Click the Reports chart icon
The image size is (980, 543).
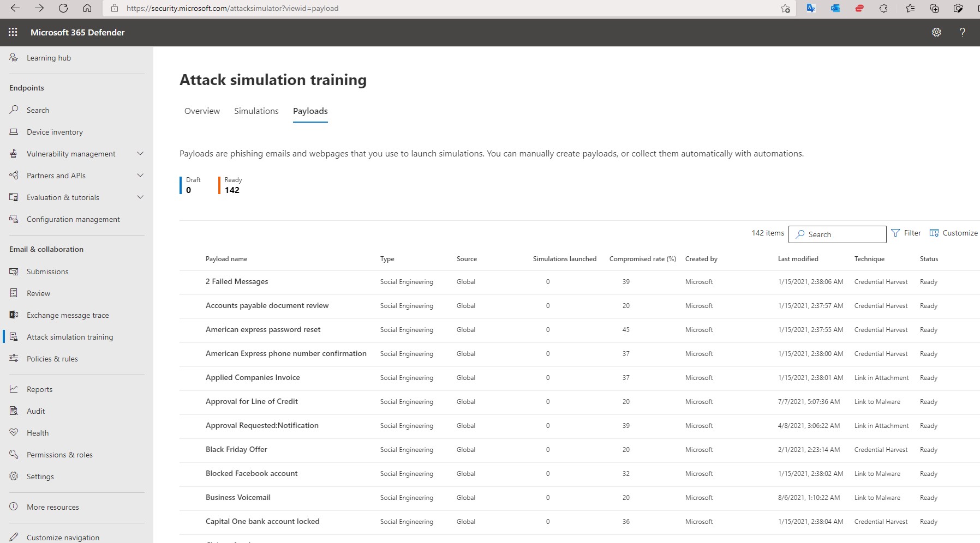[14, 389]
